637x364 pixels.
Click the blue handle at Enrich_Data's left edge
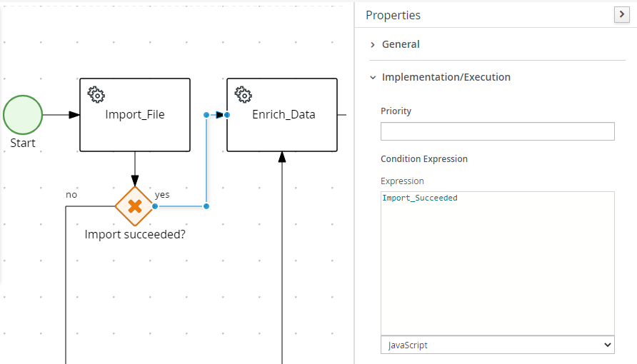point(227,115)
